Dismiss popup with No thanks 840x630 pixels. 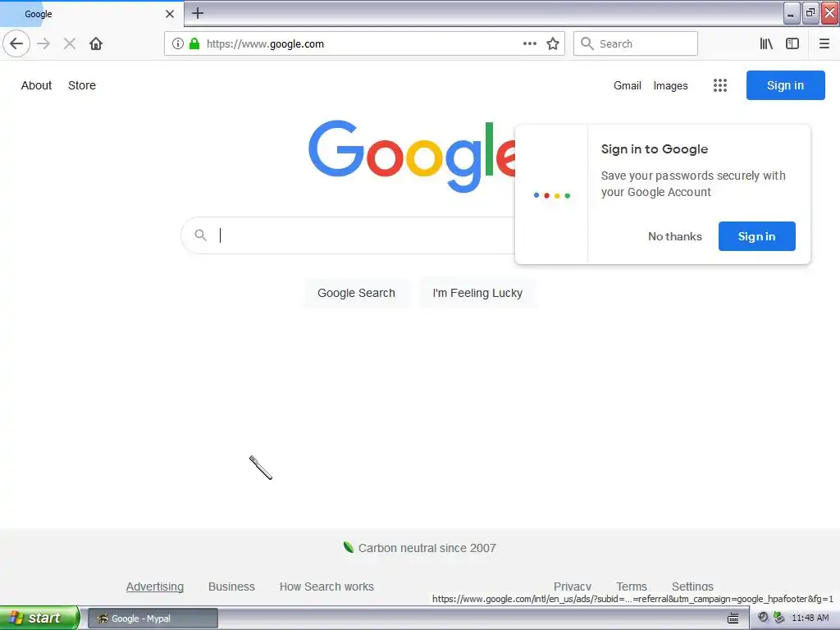(x=674, y=236)
